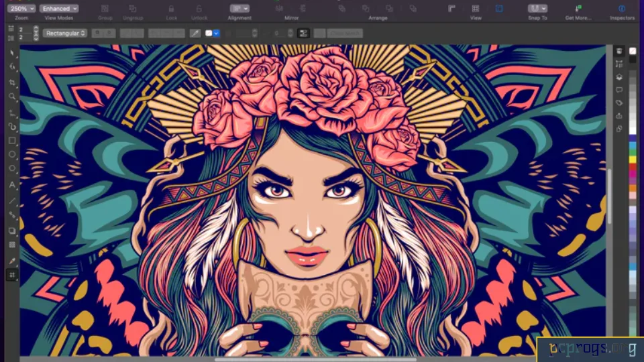Image resolution: width=644 pixels, height=362 pixels.
Task: Select the Shape edit tool
Action: point(12,67)
